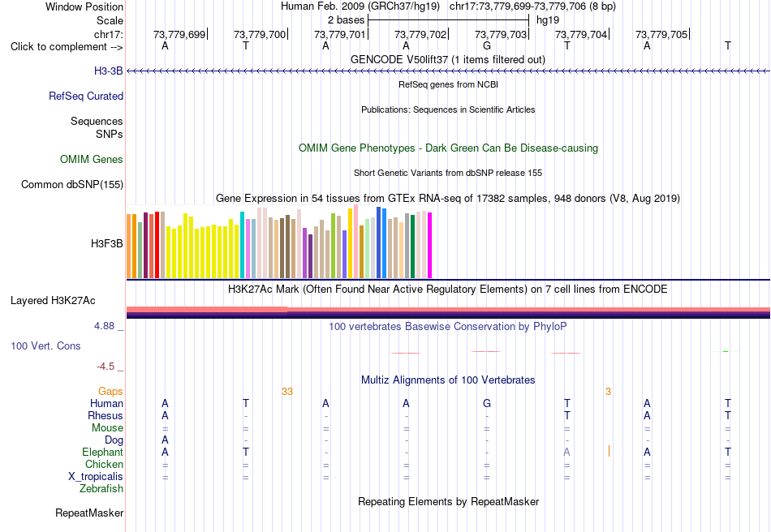Click the H3F3B GTEx label
The height and width of the screenshot is (532, 771).
click(x=106, y=243)
